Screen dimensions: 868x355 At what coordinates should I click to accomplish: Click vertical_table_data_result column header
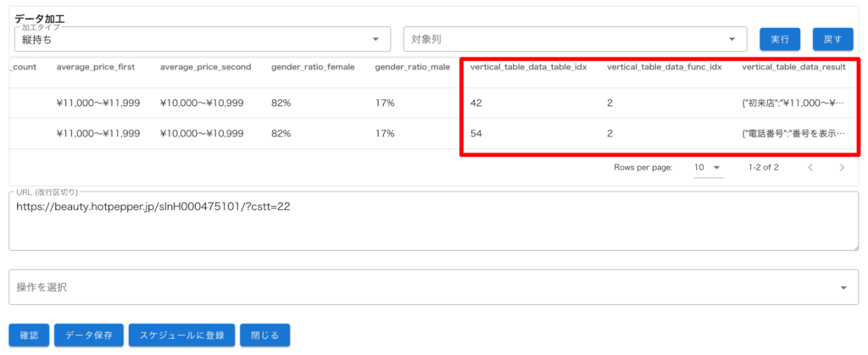coord(793,67)
